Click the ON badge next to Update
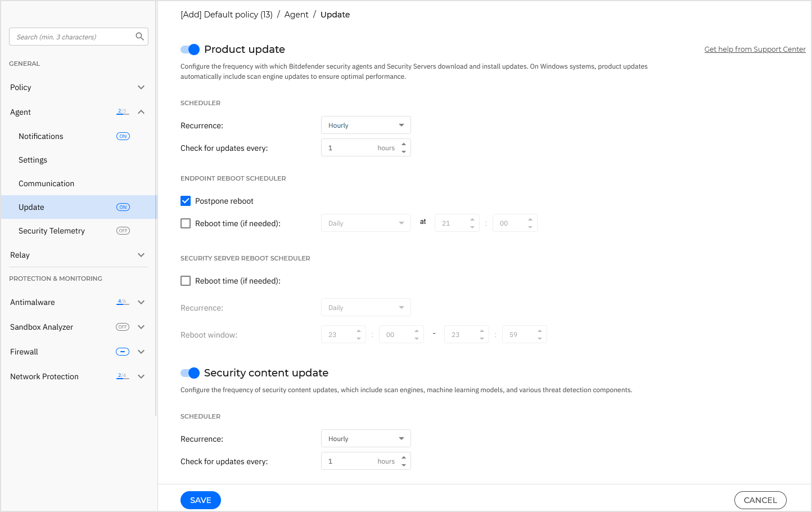 point(123,206)
